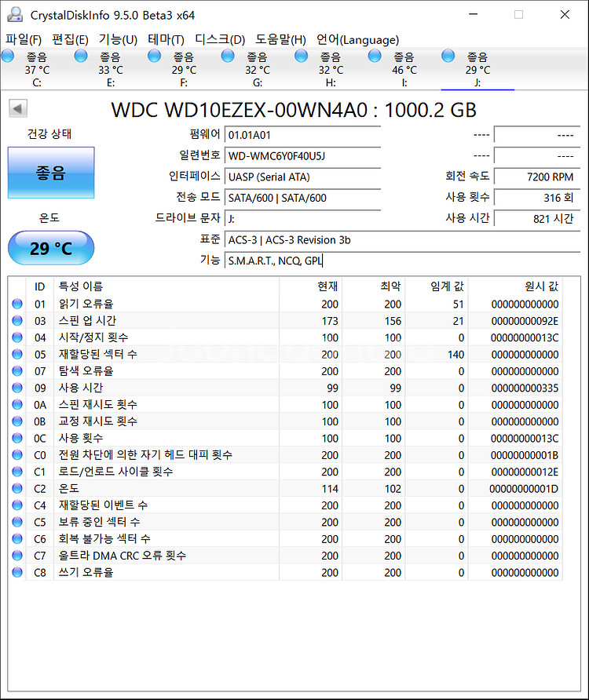Open the 디스크(D) menu
Screen dimensions: 589x700
point(220,40)
